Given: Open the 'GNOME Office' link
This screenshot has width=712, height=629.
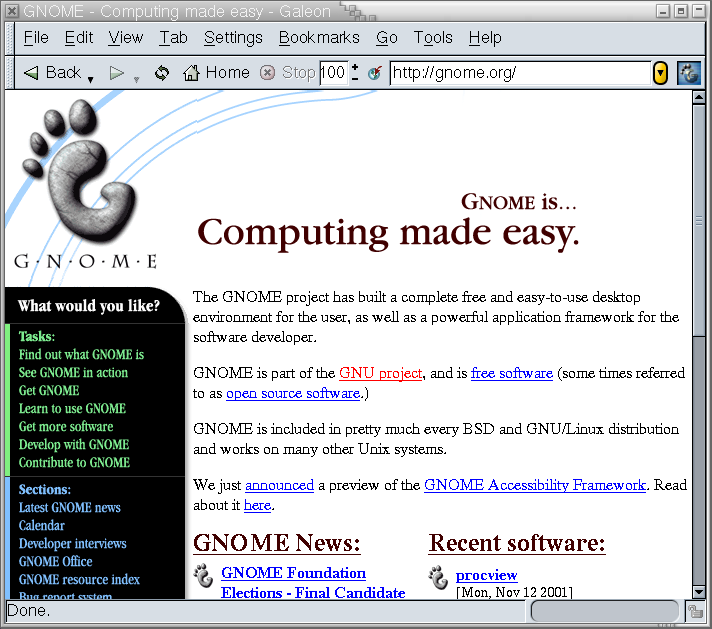Looking at the screenshot, I should (55, 562).
